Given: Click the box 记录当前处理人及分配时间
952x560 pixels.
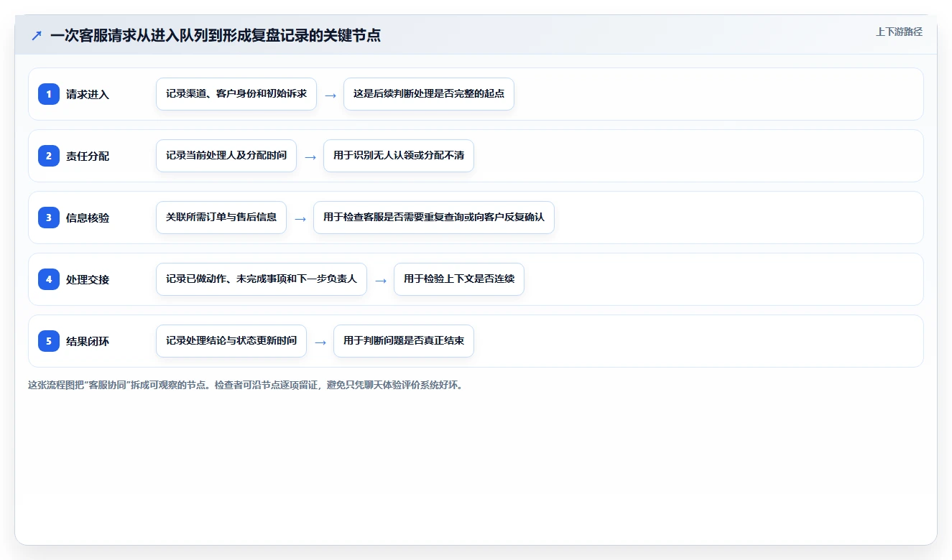Looking at the screenshot, I should tap(226, 156).
